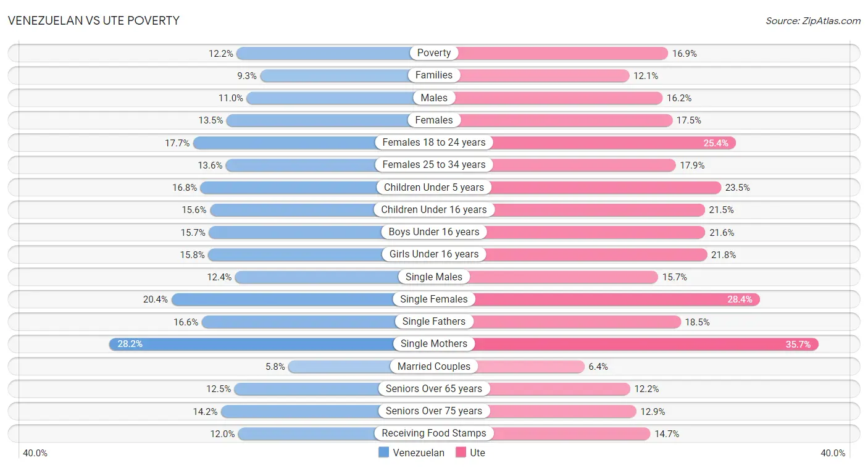Click the Venezuelan blue legend swatch
The height and width of the screenshot is (468, 868).
[383, 453]
